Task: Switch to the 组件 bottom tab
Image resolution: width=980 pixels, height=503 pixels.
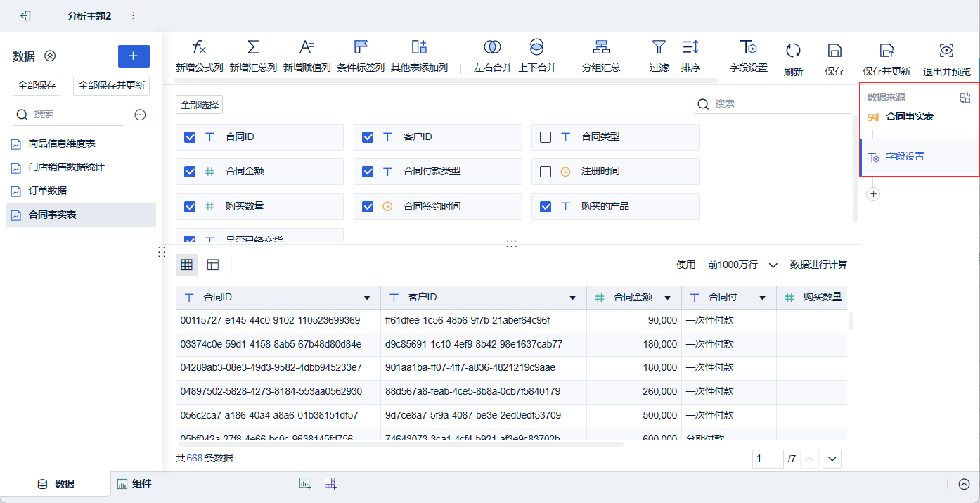Action: (134, 484)
